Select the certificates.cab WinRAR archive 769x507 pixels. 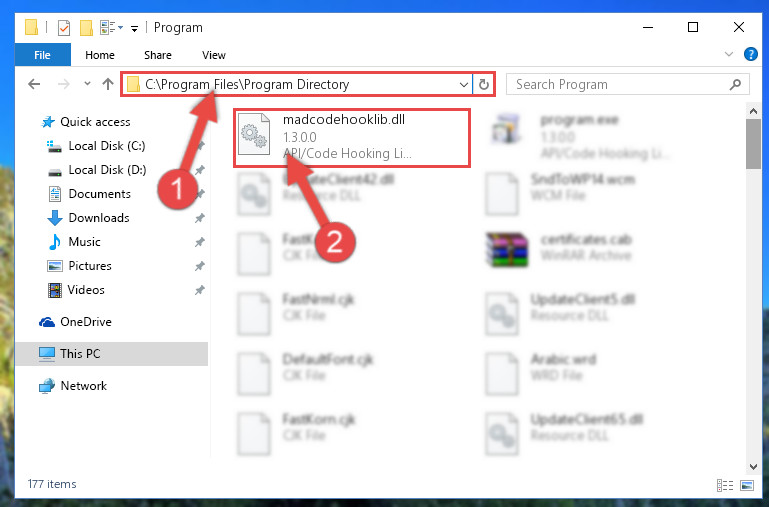pyautogui.click(x=561, y=249)
